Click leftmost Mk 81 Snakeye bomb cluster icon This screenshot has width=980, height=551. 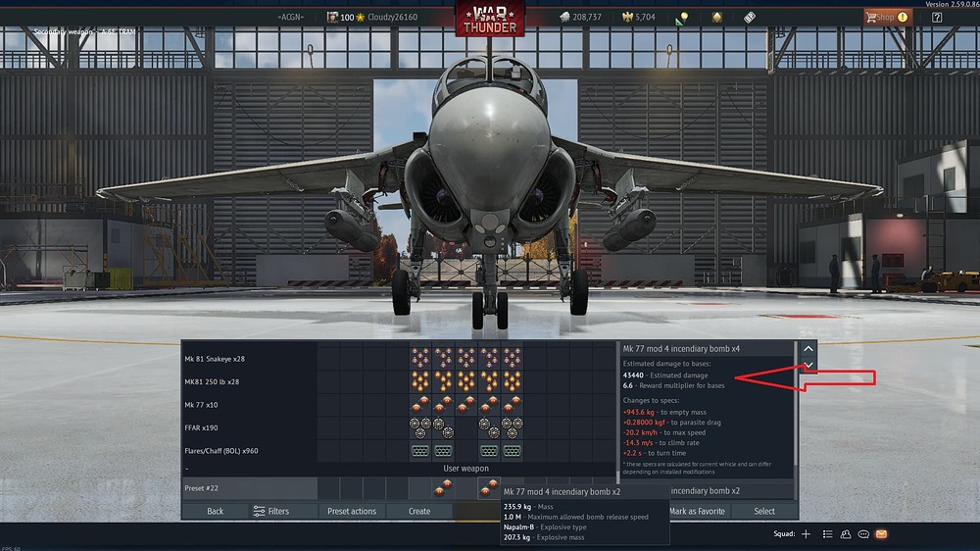(x=420, y=359)
